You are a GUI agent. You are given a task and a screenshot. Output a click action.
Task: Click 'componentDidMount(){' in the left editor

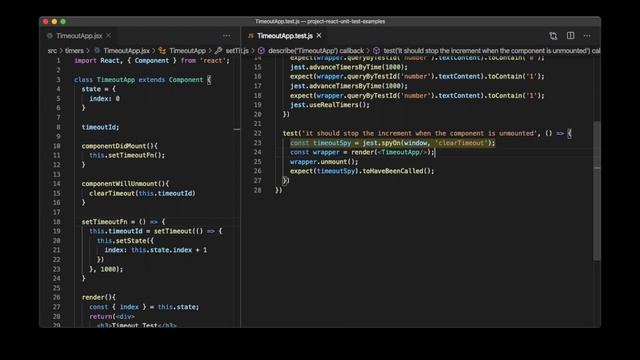point(120,146)
